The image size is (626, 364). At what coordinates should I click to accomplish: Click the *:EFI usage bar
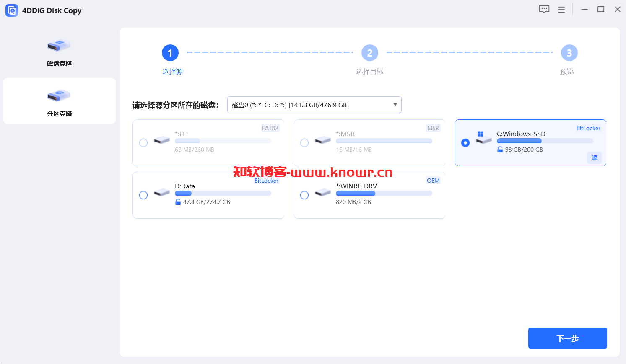[x=223, y=141]
